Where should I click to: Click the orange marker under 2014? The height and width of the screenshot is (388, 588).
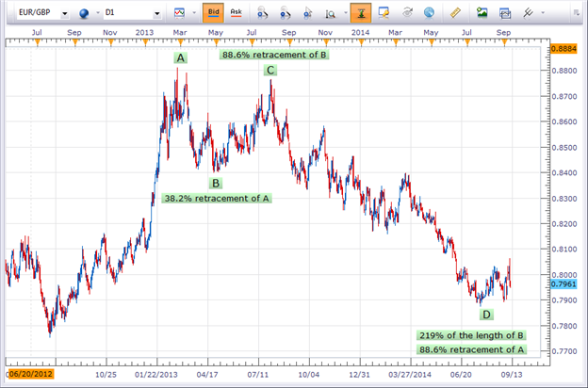[x=361, y=43]
